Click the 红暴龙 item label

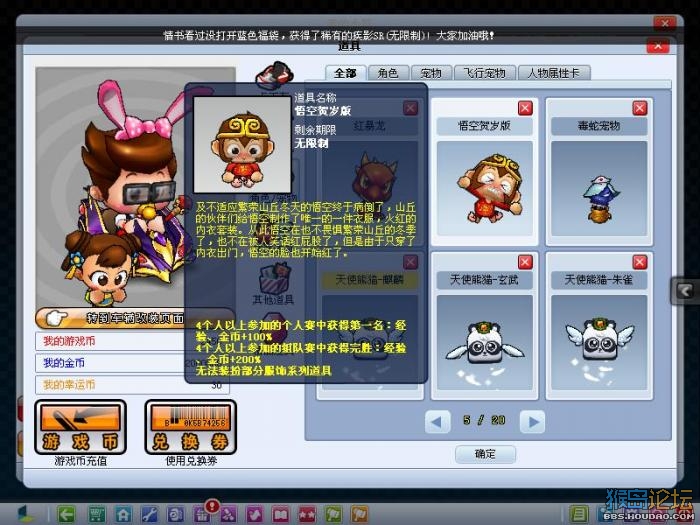(x=370, y=126)
